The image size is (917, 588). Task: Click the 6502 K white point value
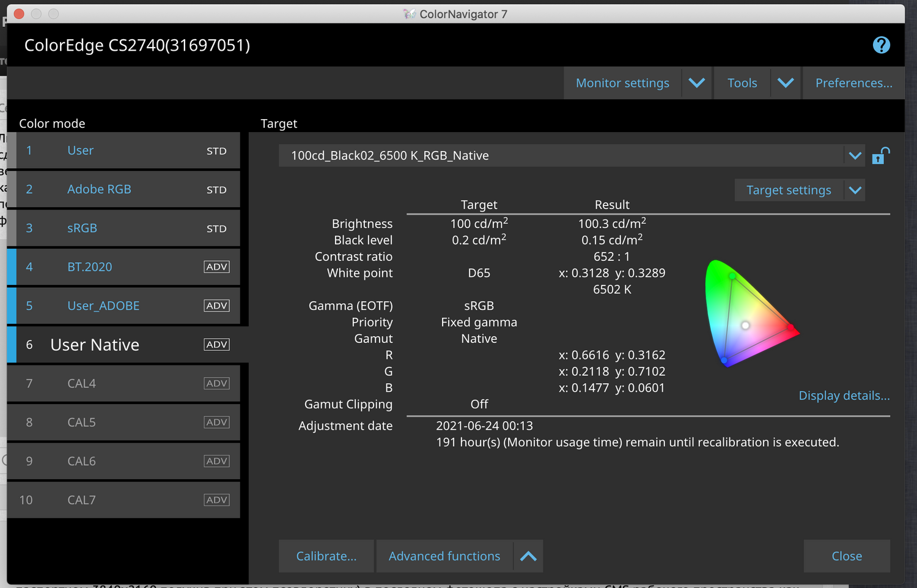click(612, 290)
